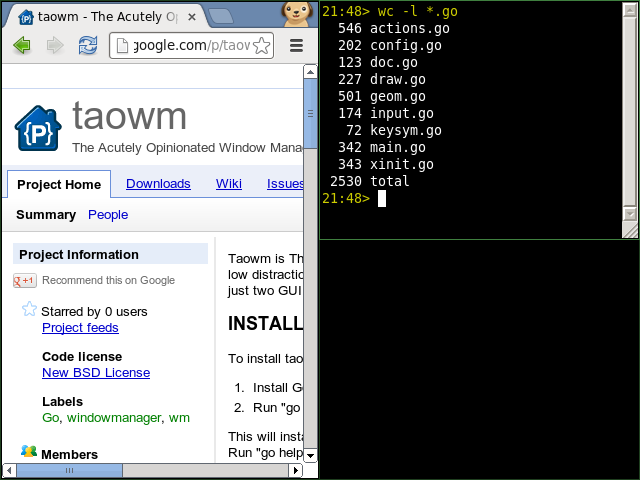Open the Project feeds link
Screen dimensions: 640x480
coord(80,327)
